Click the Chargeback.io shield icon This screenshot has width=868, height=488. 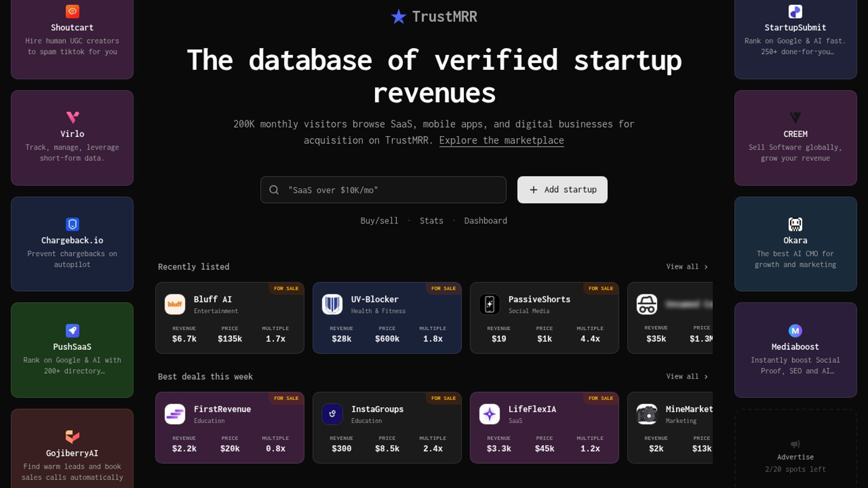(72, 224)
